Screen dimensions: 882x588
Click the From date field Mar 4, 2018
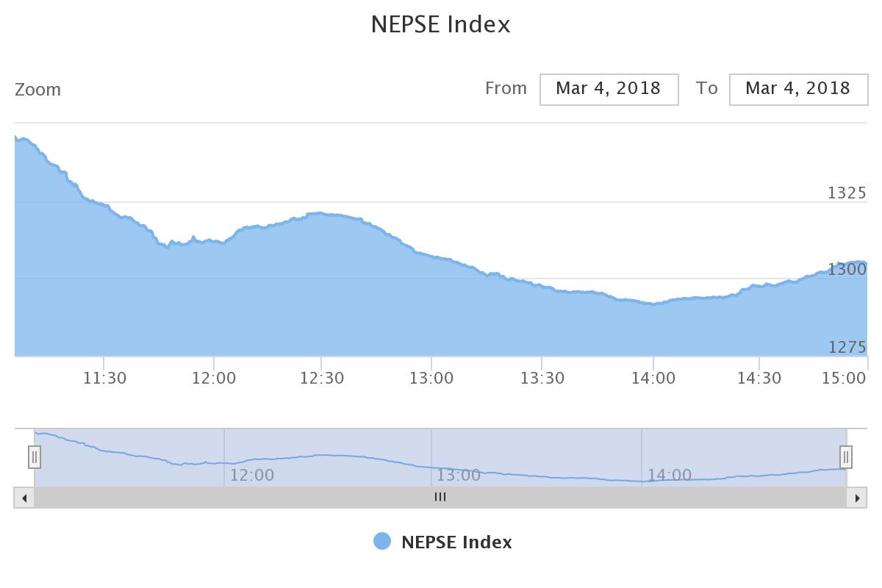(x=609, y=89)
